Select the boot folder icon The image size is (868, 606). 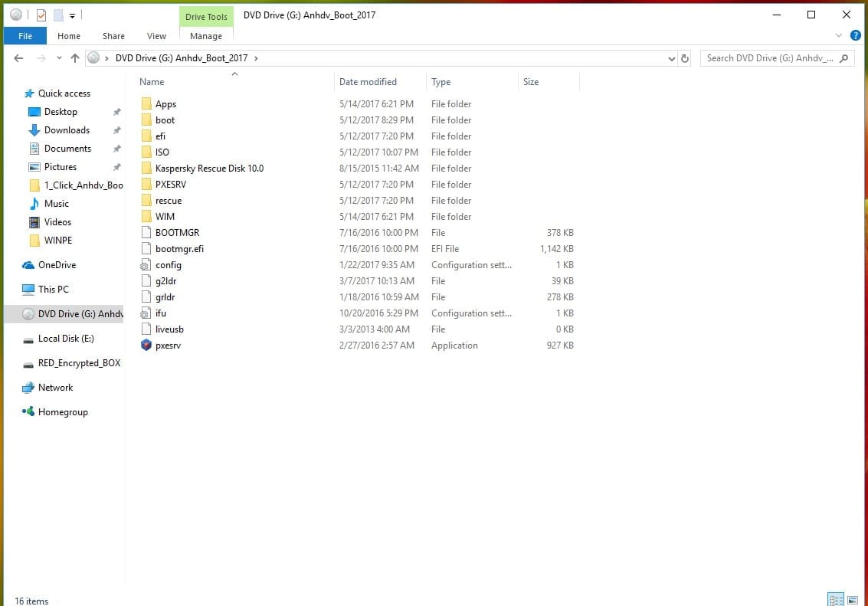click(146, 120)
